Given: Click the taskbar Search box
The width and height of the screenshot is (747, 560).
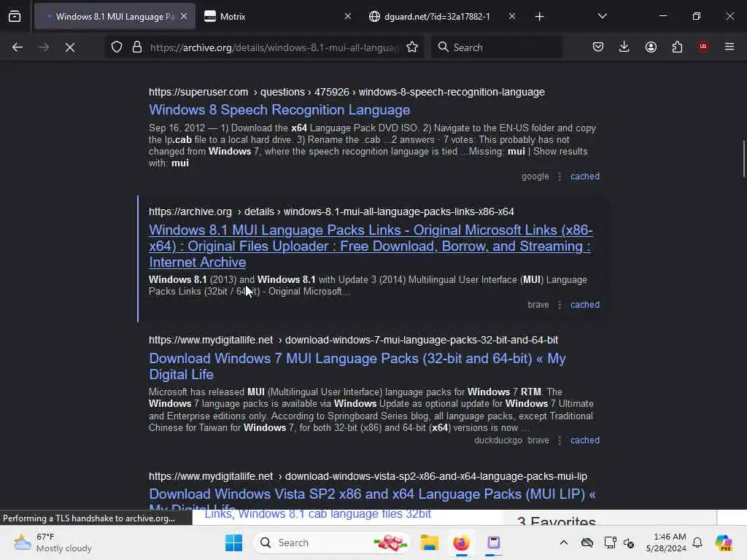Looking at the screenshot, I should [x=331, y=542].
